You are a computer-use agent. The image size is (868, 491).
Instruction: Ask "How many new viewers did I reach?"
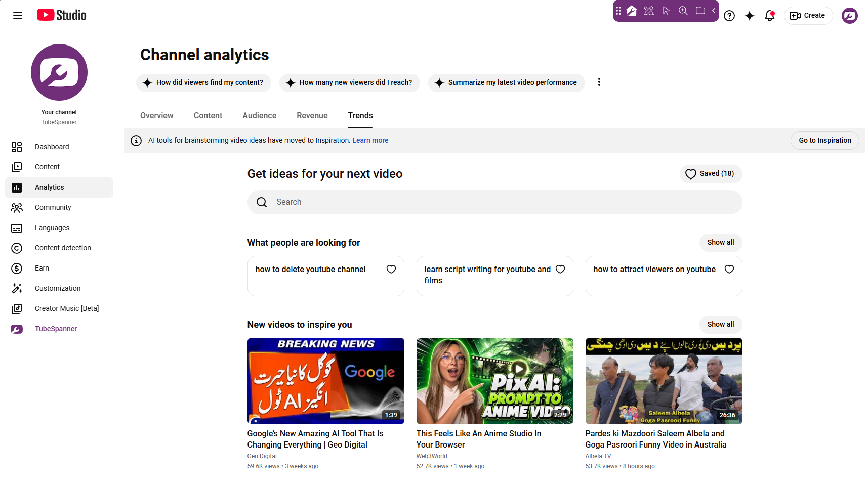click(x=350, y=83)
